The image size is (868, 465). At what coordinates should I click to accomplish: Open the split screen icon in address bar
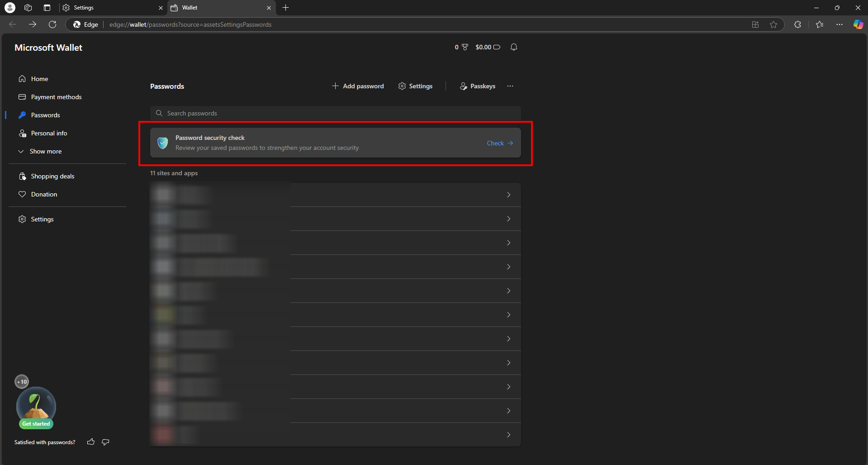[755, 24]
